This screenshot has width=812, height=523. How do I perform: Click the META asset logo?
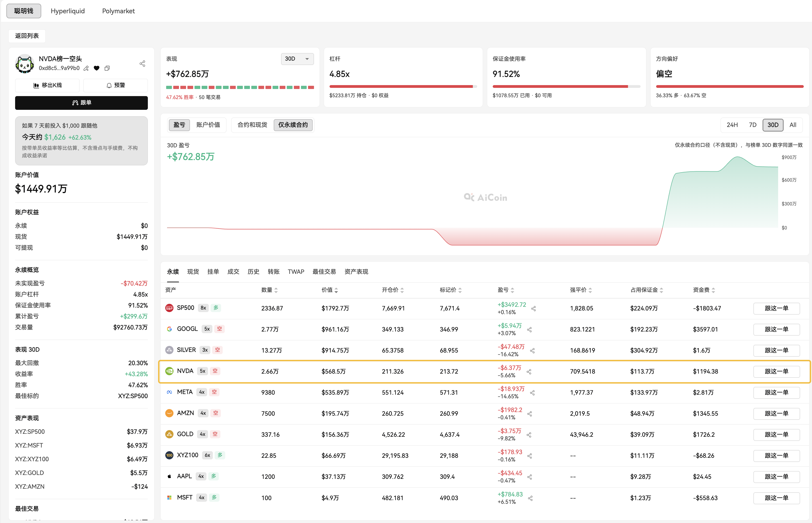click(x=169, y=392)
